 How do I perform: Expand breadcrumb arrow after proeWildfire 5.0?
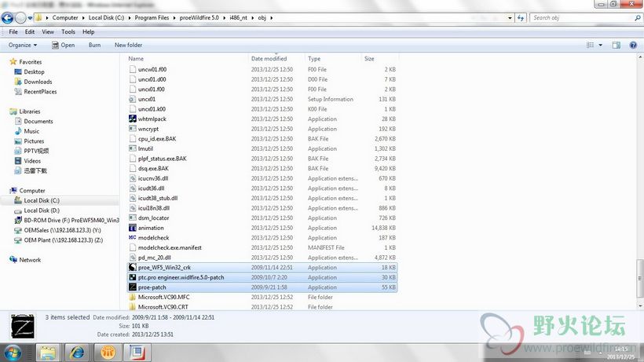225,17
